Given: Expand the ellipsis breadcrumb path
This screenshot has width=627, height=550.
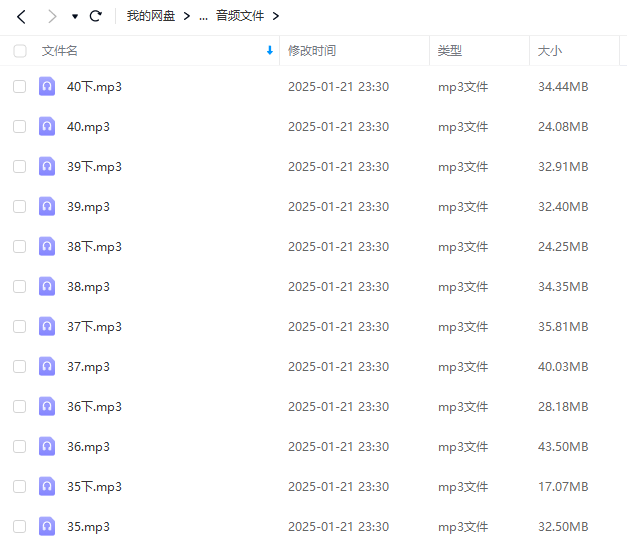Looking at the screenshot, I should coord(203,17).
